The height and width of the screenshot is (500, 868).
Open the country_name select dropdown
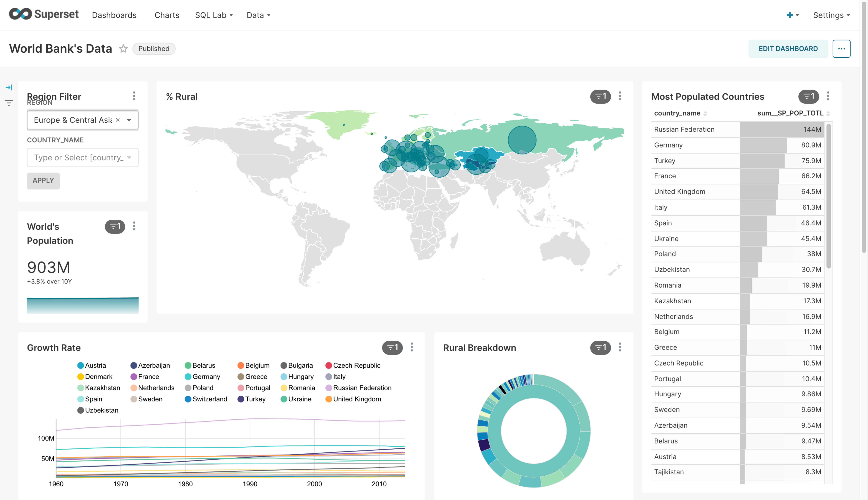(x=83, y=158)
